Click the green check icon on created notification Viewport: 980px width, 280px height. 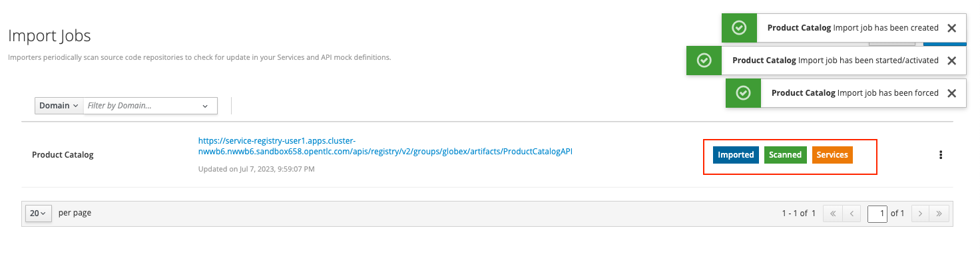coord(738,28)
